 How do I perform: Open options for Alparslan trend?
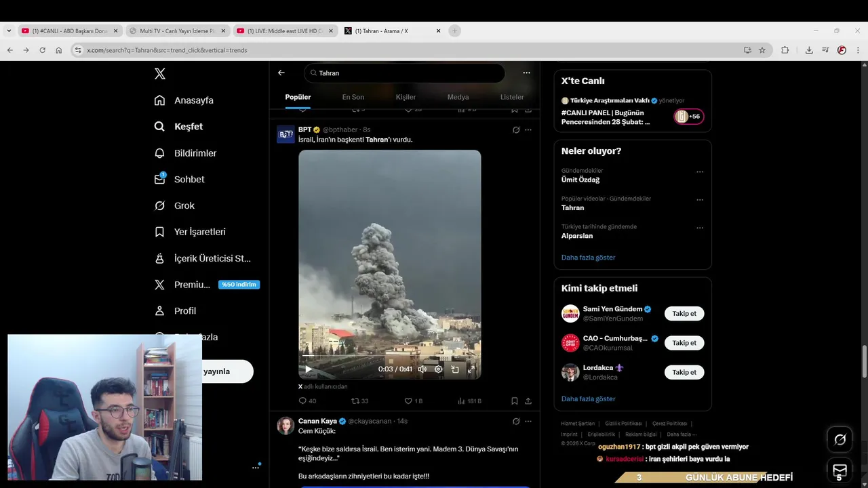pos(700,228)
